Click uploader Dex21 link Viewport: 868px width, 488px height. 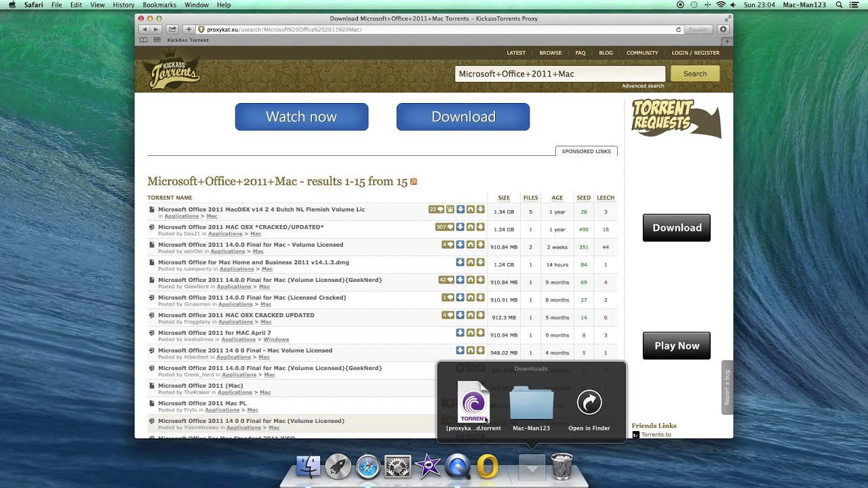pos(193,234)
